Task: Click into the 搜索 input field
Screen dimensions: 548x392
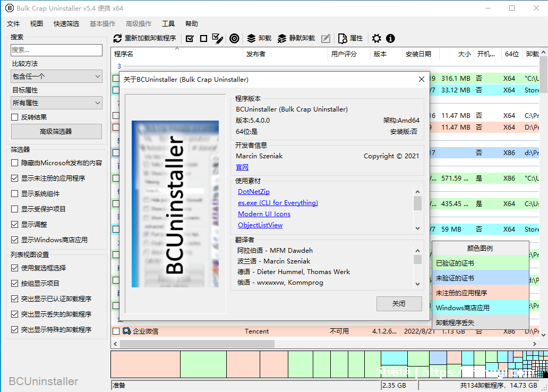Action: click(x=57, y=50)
